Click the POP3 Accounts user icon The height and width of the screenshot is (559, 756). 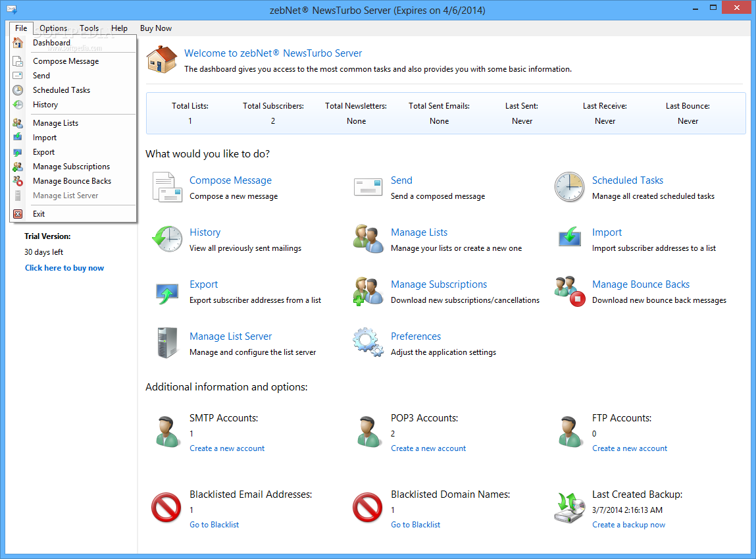coord(368,432)
